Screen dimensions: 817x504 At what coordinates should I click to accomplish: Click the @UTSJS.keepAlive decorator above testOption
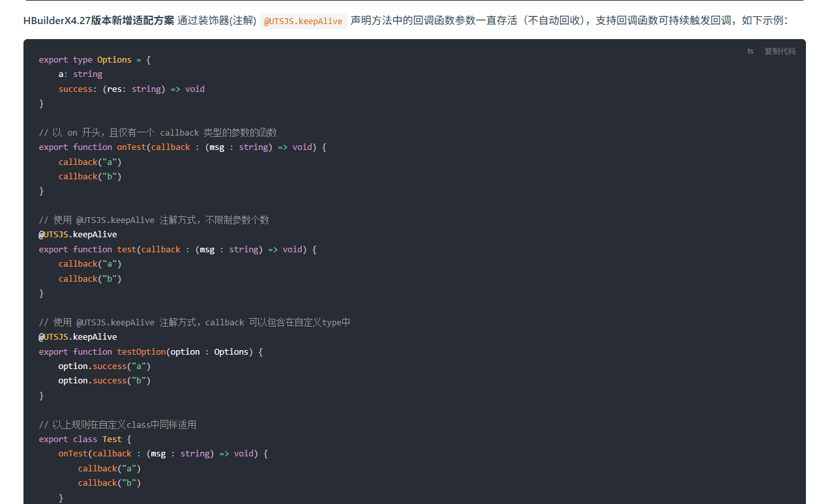pyautogui.click(x=78, y=337)
